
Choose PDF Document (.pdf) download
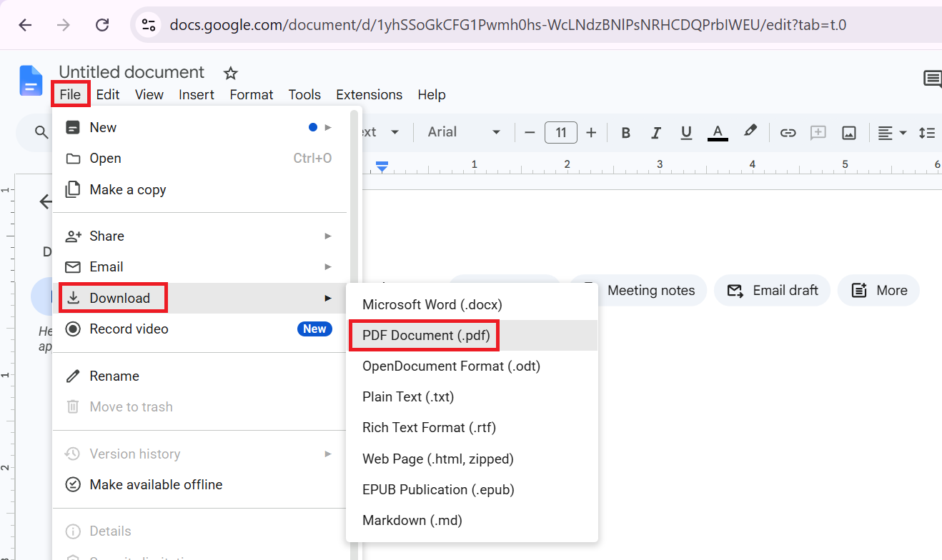[x=472, y=335]
